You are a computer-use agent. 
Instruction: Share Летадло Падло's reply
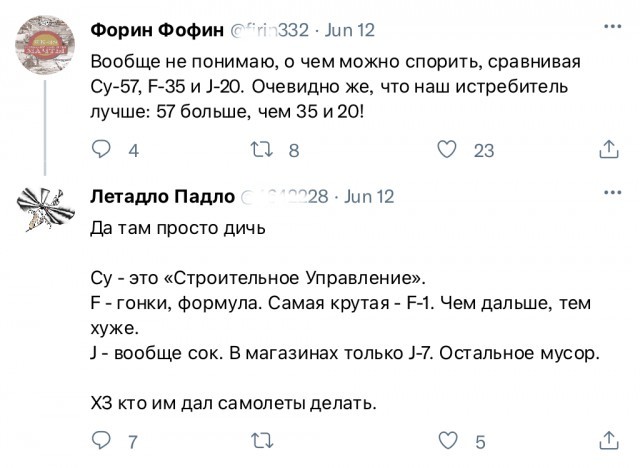click(608, 441)
